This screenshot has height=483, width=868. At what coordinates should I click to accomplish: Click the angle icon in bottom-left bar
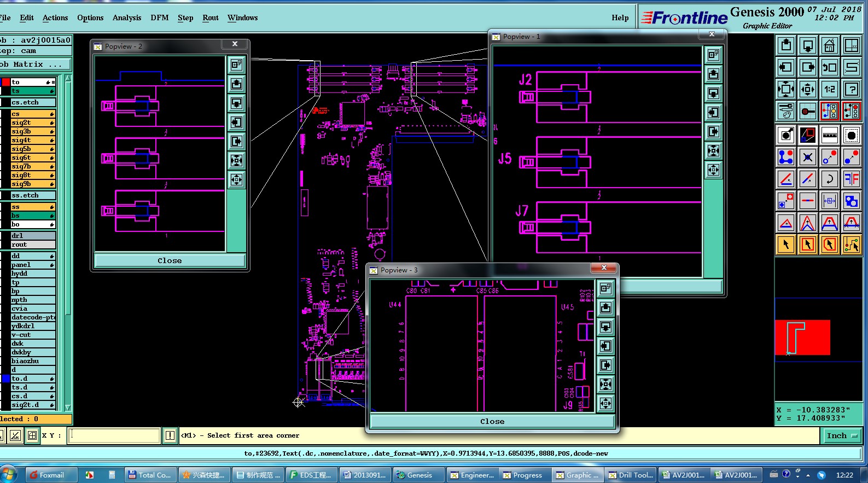coord(15,435)
